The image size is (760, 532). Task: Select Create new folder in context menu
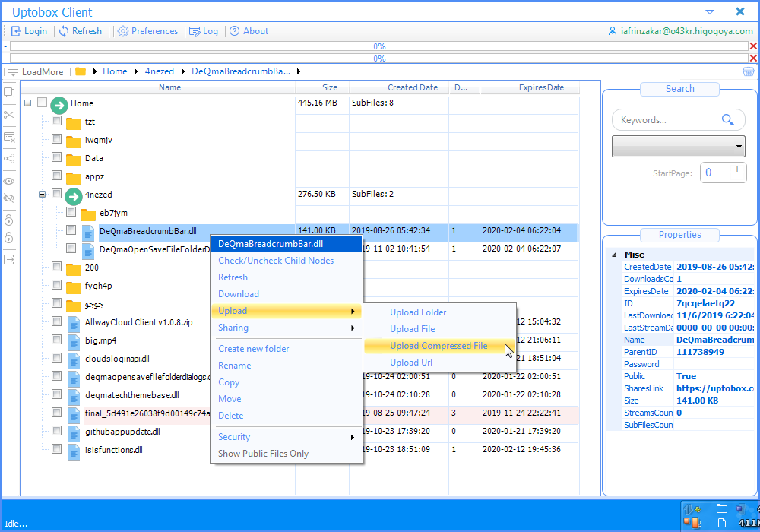pos(254,349)
